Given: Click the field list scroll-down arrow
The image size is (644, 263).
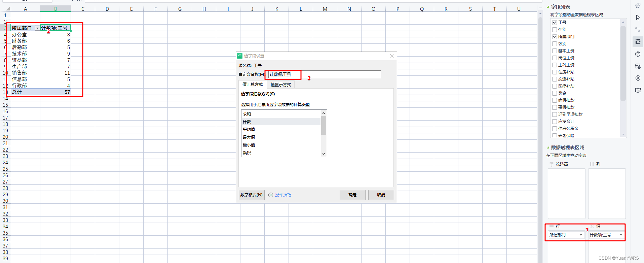Looking at the screenshot, I should click(623, 134).
